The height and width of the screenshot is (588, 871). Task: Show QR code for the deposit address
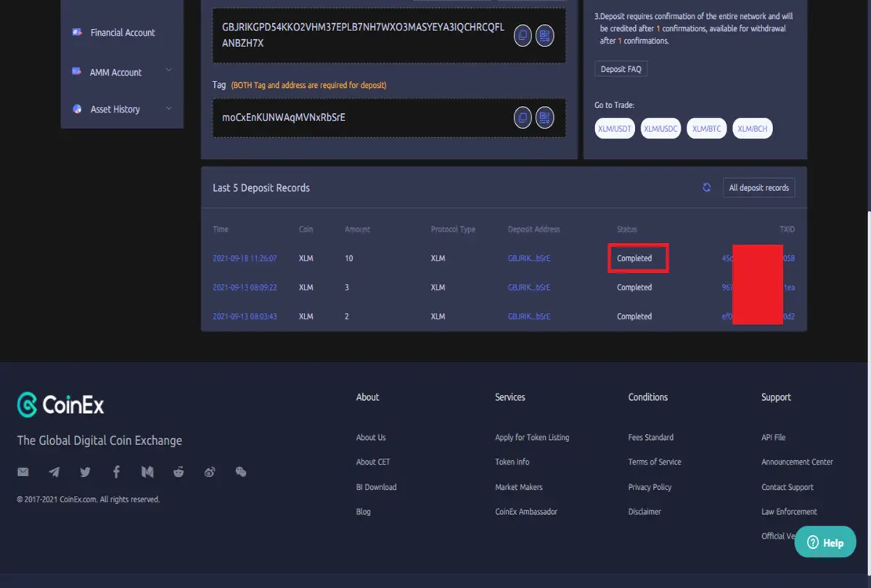[x=545, y=35]
